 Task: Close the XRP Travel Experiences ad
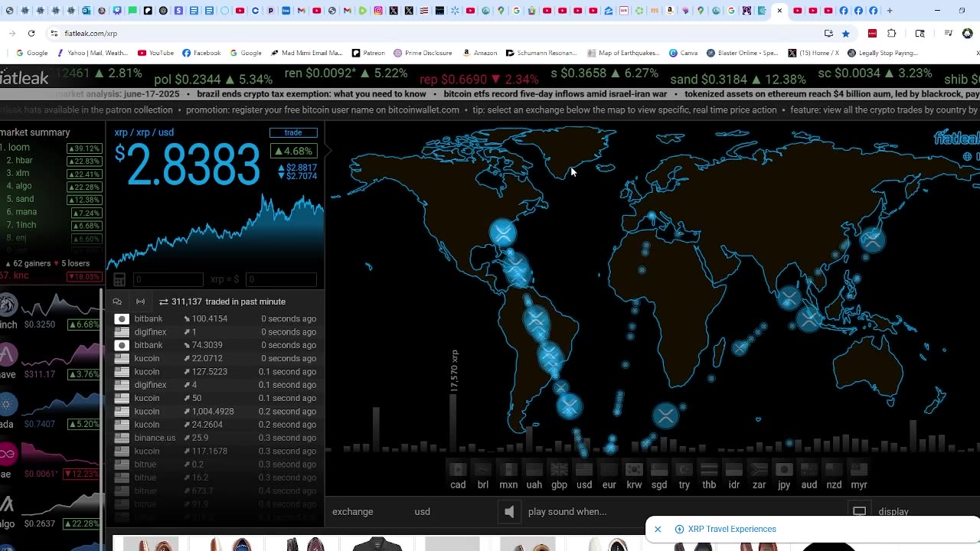pos(658,530)
